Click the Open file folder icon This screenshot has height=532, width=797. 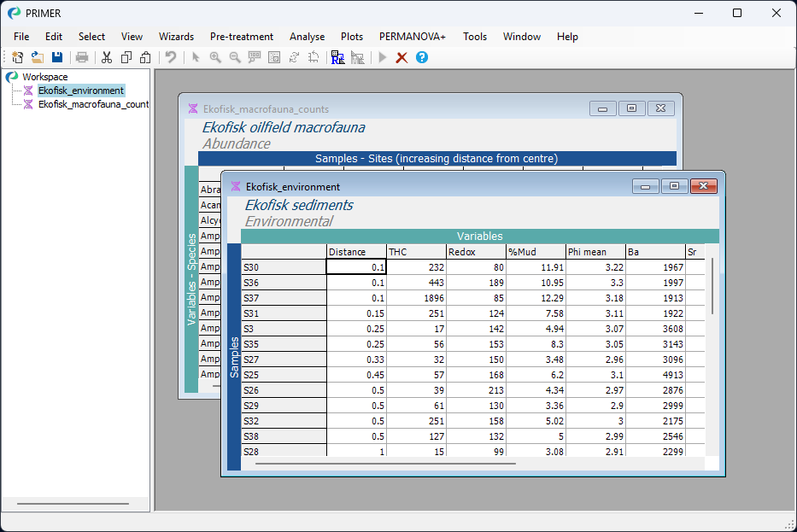pos(37,57)
